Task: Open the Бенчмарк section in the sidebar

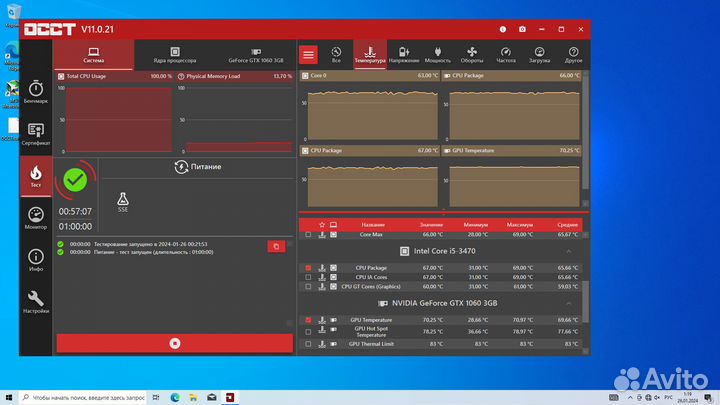Action: click(36, 92)
